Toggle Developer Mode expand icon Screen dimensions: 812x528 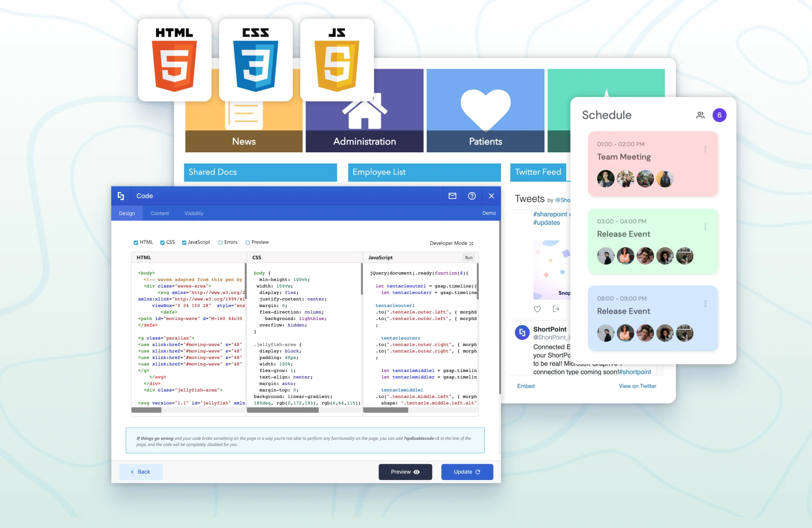(471, 244)
